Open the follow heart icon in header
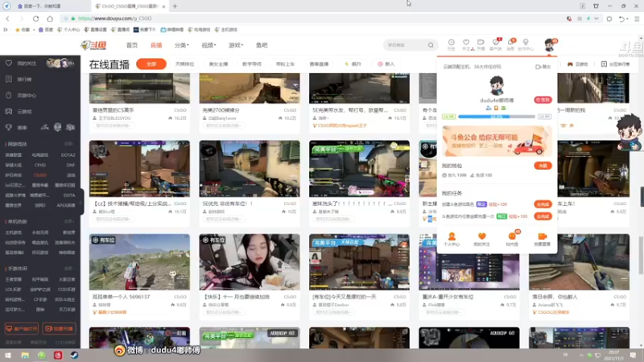This screenshot has width=644, height=362. point(466,44)
